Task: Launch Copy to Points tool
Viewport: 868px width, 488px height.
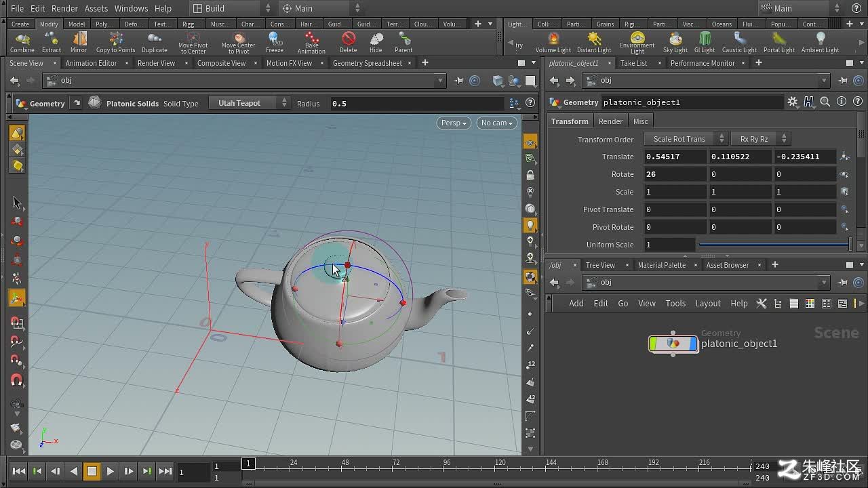Action: 115,43
